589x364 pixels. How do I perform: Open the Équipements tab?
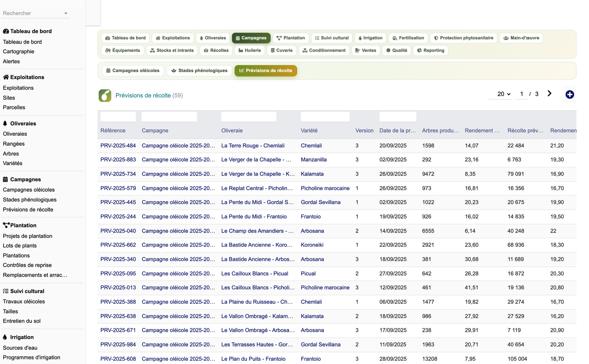[122, 50]
